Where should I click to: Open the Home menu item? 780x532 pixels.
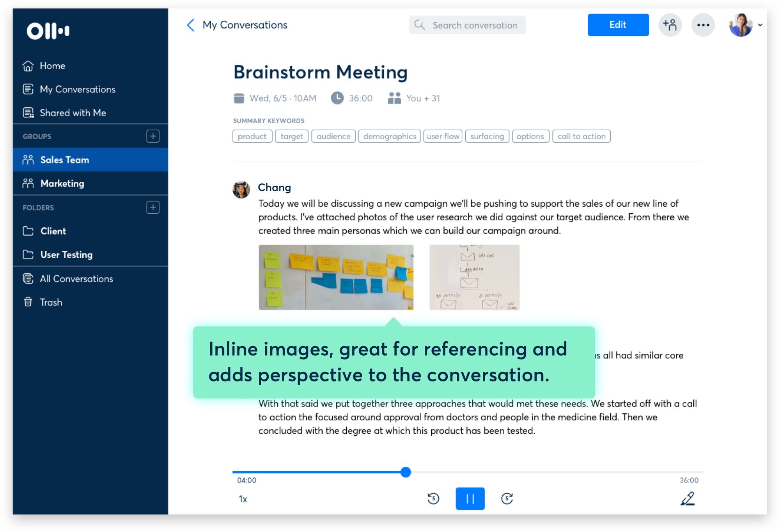(52, 66)
